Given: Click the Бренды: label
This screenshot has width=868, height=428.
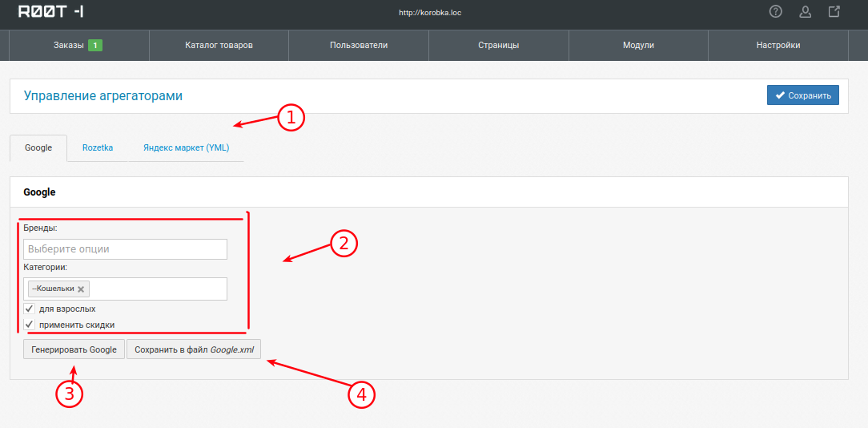Looking at the screenshot, I should coord(40,228).
